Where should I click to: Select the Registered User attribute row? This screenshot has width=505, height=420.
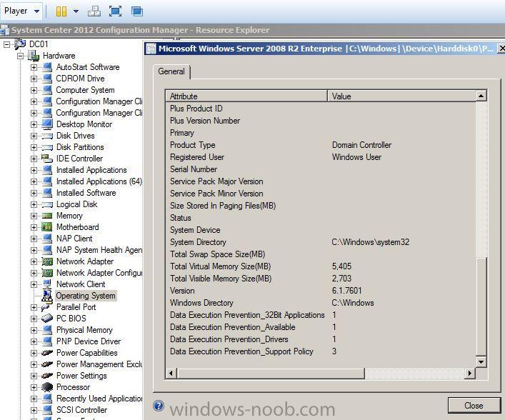(x=321, y=157)
